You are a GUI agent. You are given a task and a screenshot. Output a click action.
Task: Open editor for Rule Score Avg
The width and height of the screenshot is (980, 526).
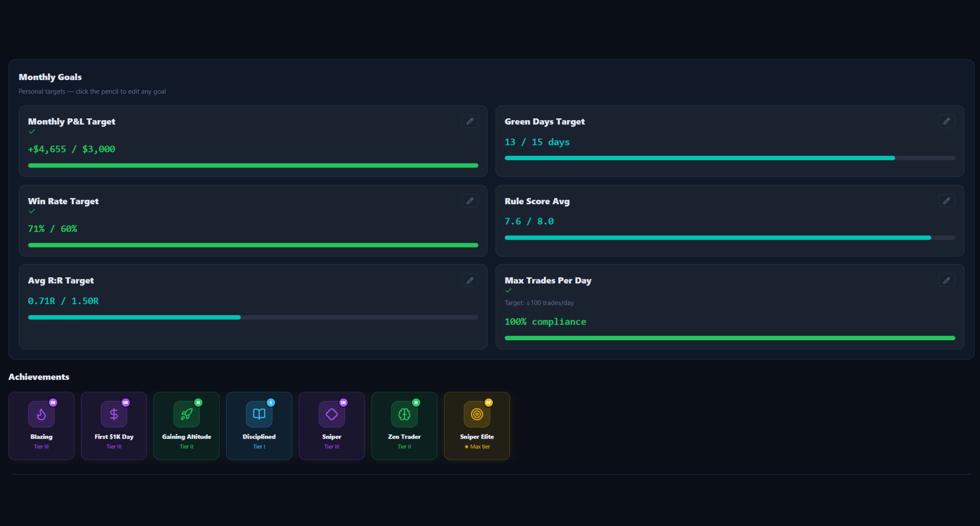(x=947, y=201)
